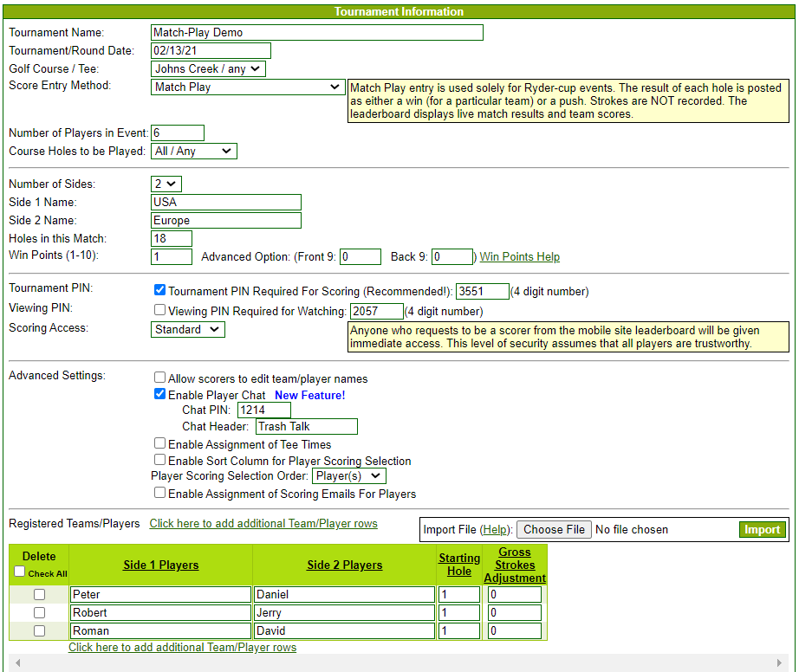Click the Choose File button
This screenshot has height=672, width=799.
[554, 530]
